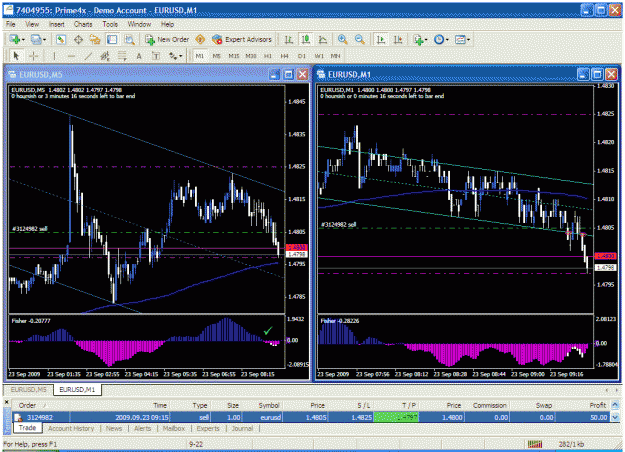Select the trendline drawing tool

pyautogui.click(x=88, y=56)
